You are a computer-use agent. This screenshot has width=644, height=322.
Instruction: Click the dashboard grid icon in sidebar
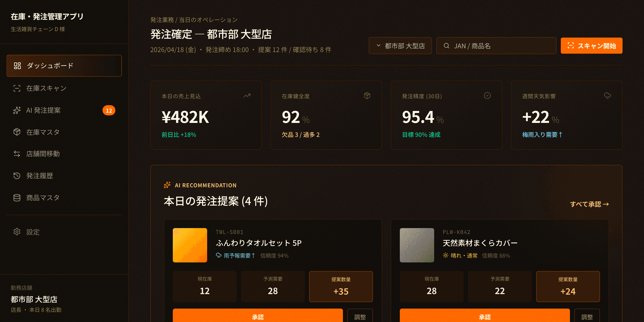click(x=17, y=66)
